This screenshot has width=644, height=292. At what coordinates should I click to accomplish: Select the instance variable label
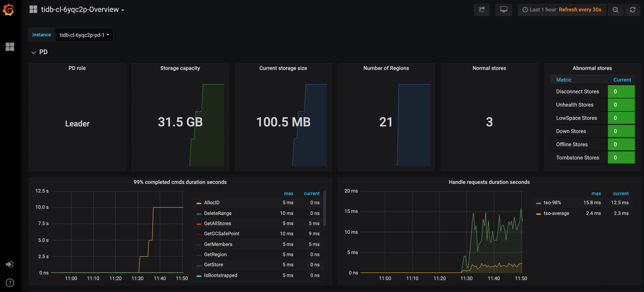pyautogui.click(x=41, y=35)
